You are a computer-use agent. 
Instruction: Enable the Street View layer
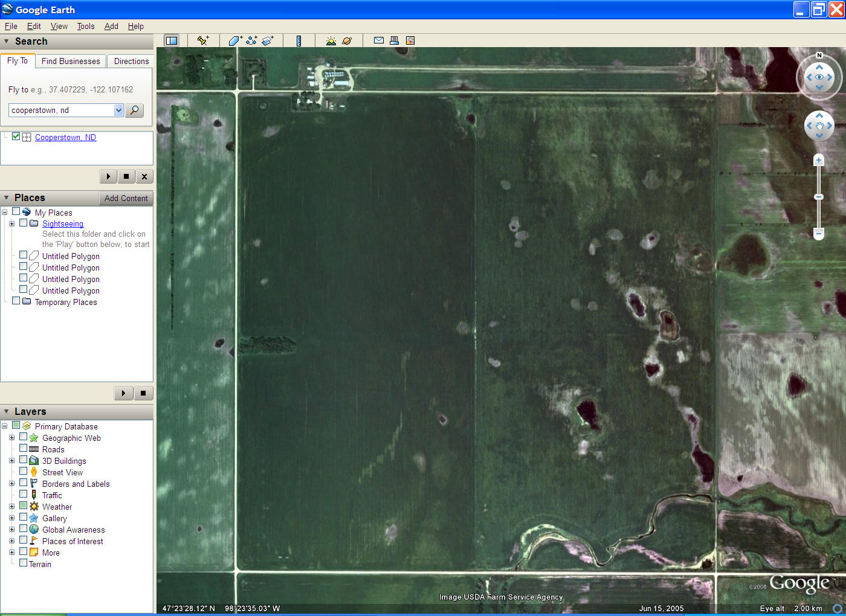point(24,471)
